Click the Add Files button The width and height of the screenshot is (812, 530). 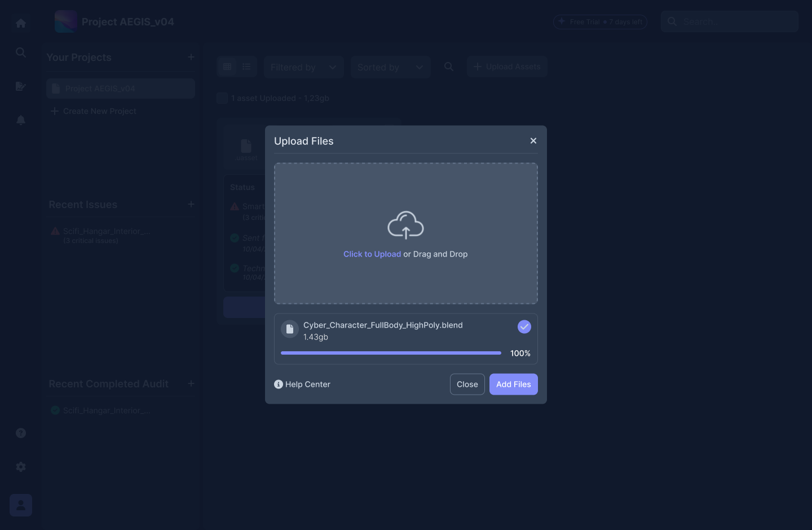tap(514, 385)
